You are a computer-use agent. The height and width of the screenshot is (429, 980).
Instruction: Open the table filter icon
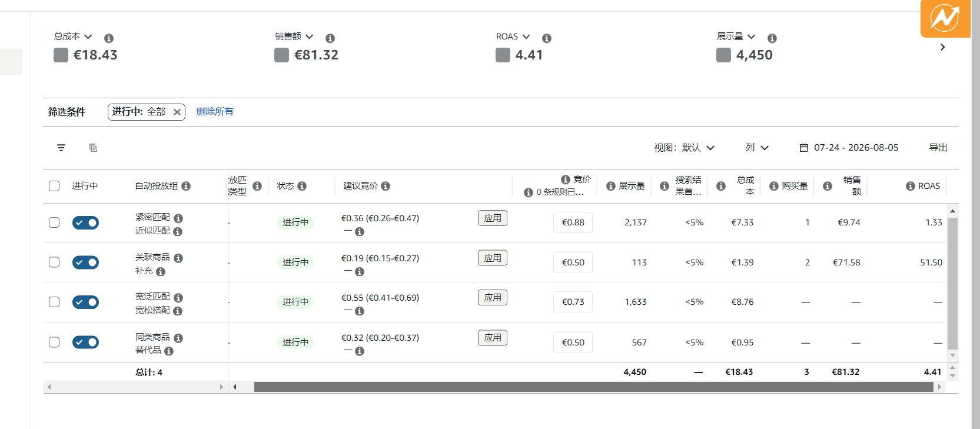point(61,148)
